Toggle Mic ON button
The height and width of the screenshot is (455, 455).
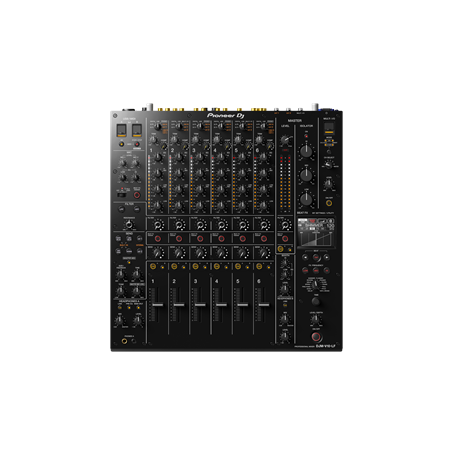[x=121, y=144]
